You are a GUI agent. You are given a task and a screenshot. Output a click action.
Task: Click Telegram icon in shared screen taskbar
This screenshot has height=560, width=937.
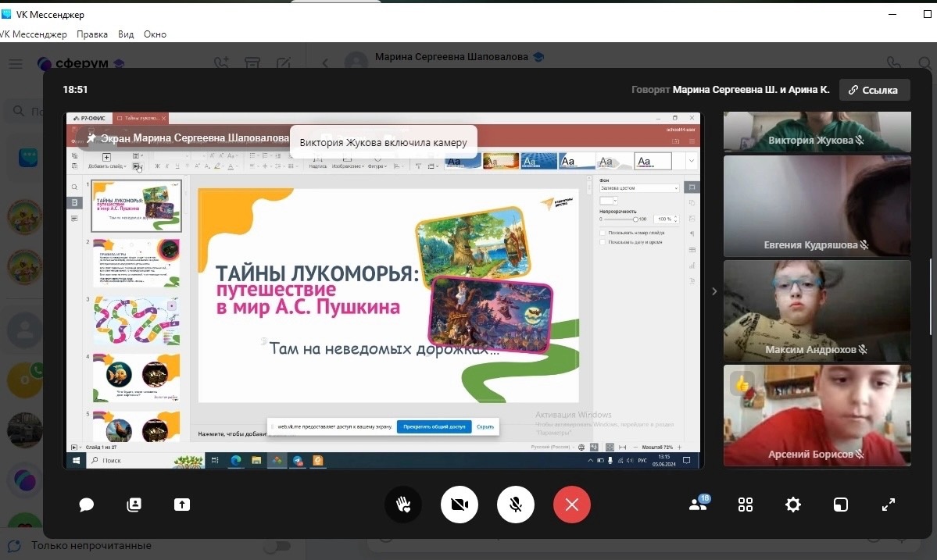298,460
